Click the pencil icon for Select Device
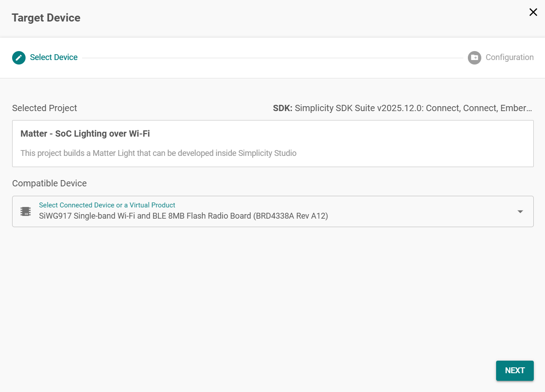Image resolution: width=545 pixels, height=392 pixels. pos(19,58)
